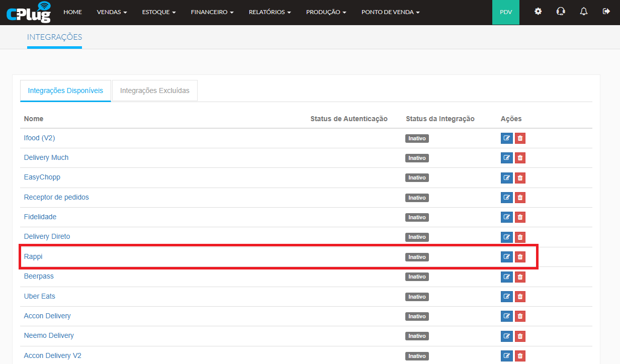This screenshot has height=364, width=620.
Task: Open the Ifood (V2) link
Action: click(x=39, y=138)
